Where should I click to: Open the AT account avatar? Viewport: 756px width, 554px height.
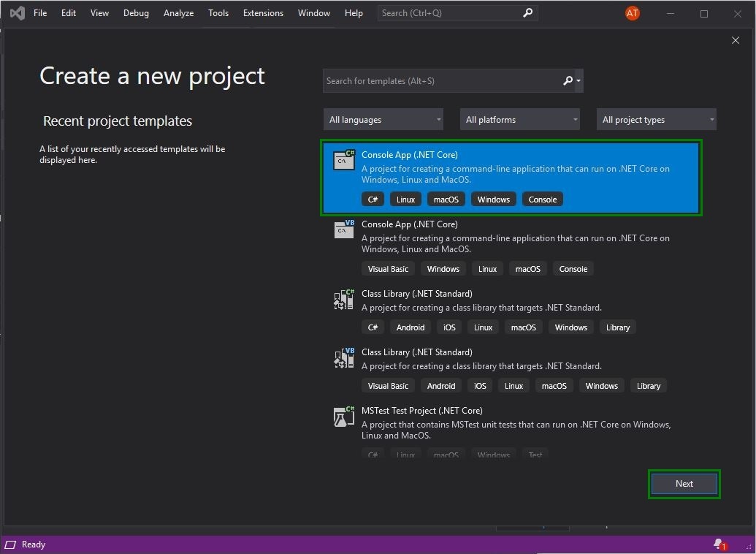(x=632, y=13)
